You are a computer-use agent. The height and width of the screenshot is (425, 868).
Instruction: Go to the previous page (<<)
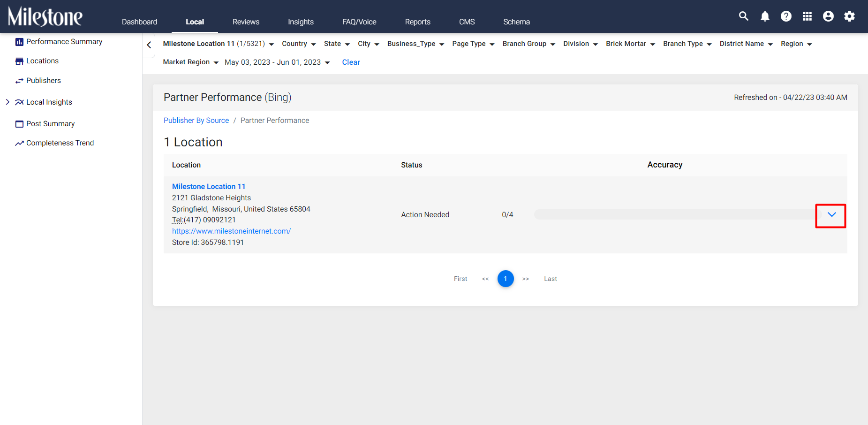coord(485,279)
